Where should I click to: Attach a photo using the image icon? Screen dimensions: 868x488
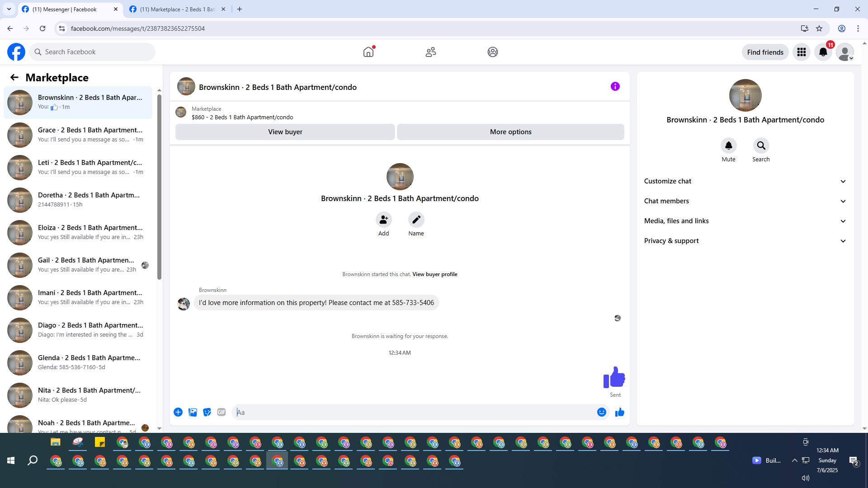pyautogui.click(x=193, y=412)
